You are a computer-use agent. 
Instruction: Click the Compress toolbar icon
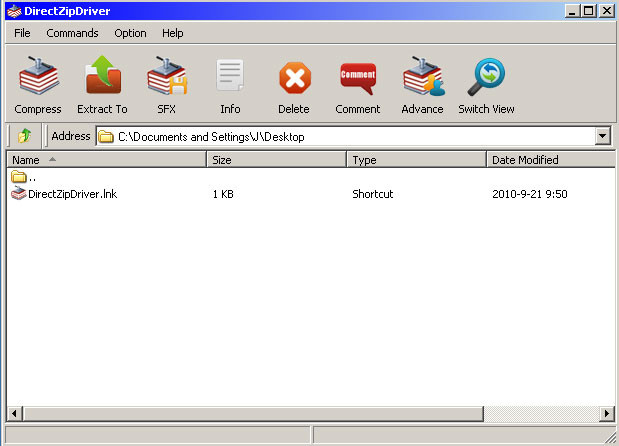tap(38, 76)
